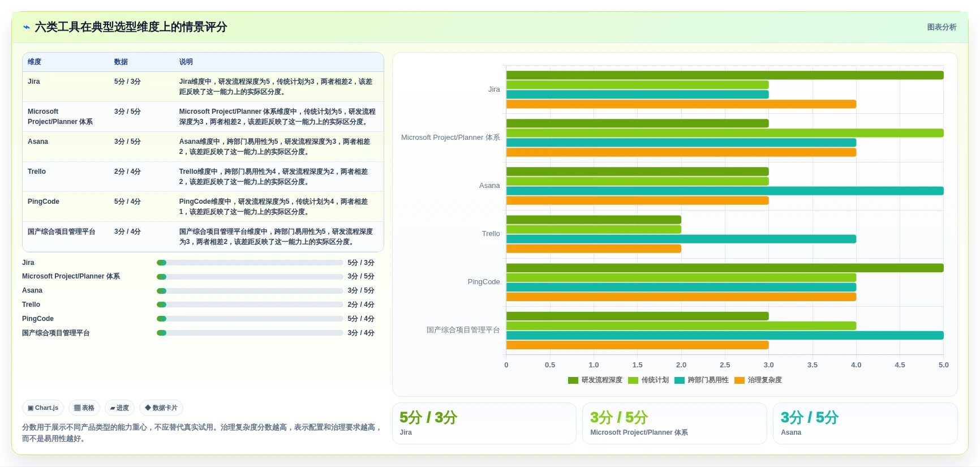
Task: Toggle 传统计划 legend swatch
Action: 633,380
